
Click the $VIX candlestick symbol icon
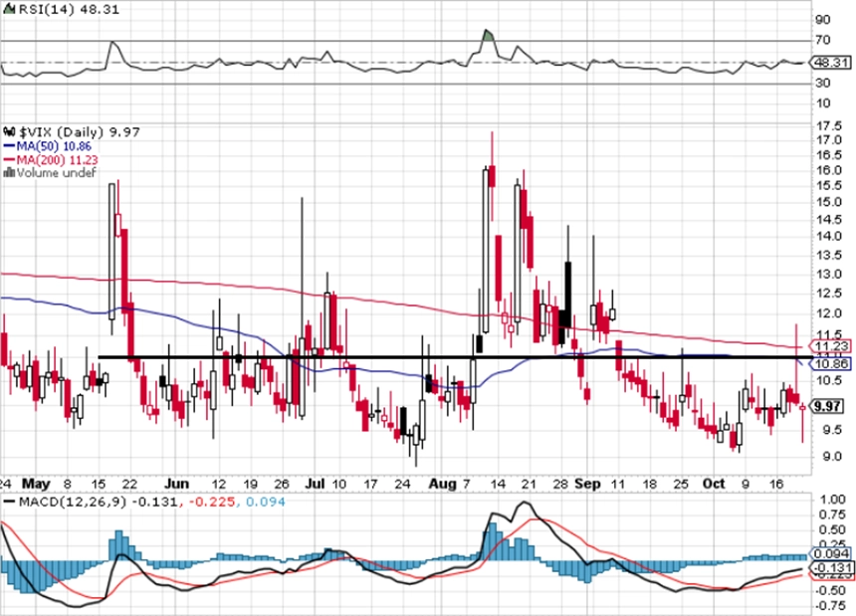(x=10, y=131)
